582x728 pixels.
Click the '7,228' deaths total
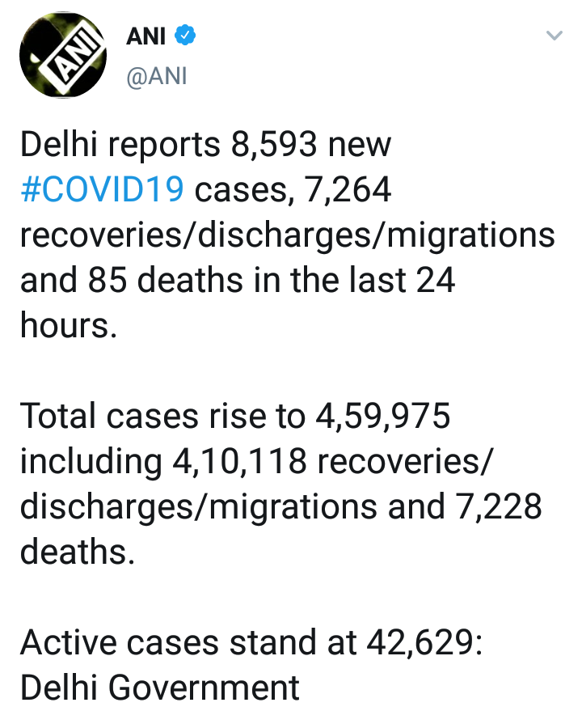coord(494,507)
